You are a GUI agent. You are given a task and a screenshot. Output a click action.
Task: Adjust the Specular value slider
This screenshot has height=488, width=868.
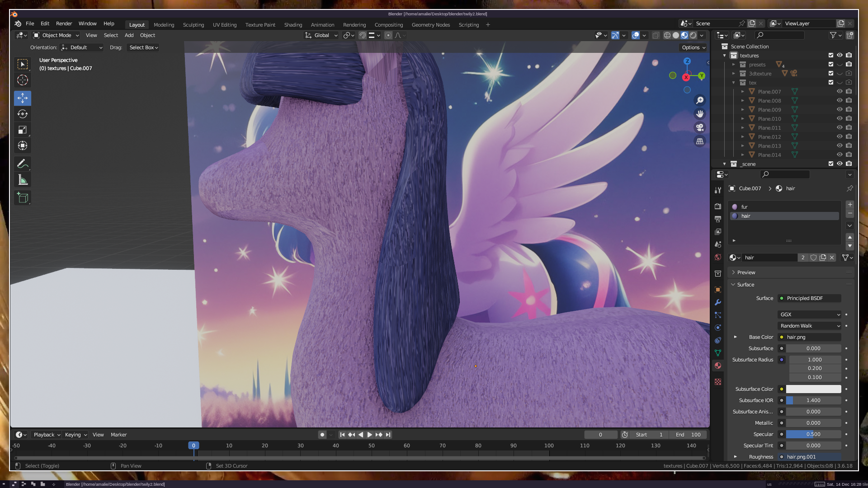[813, 434]
